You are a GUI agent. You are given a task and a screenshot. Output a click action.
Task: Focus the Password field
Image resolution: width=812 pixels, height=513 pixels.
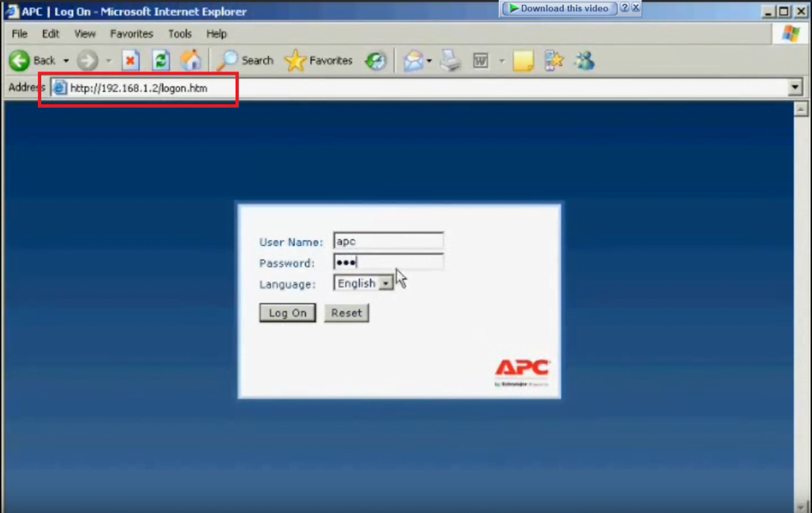pos(389,262)
